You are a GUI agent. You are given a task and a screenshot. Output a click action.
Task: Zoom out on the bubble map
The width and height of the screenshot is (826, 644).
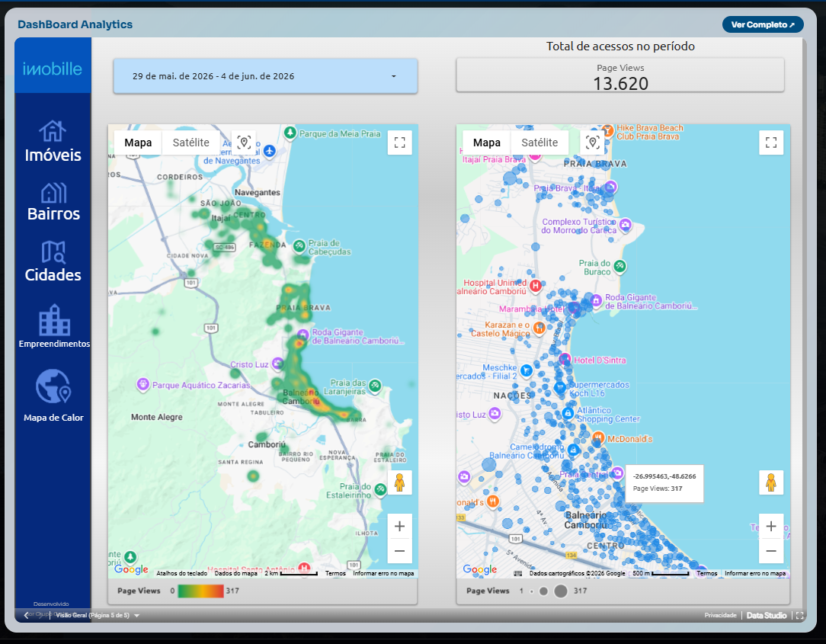tap(770, 551)
